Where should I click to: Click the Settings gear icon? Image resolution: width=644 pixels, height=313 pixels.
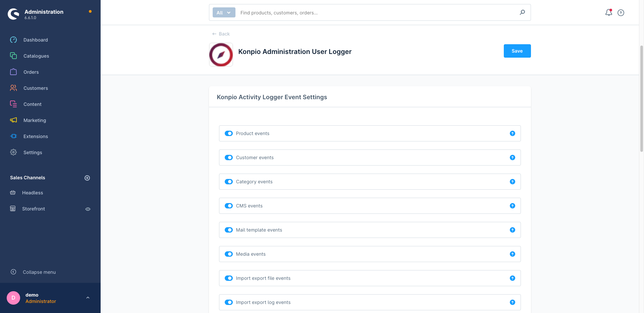tap(13, 152)
